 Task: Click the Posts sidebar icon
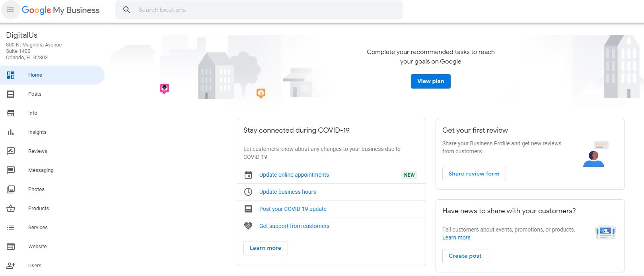coord(11,94)
